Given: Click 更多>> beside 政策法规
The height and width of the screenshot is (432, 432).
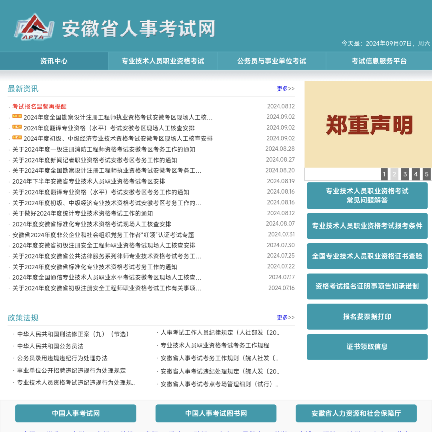Looking at the screenshot, I should click(x=286, y=317).
